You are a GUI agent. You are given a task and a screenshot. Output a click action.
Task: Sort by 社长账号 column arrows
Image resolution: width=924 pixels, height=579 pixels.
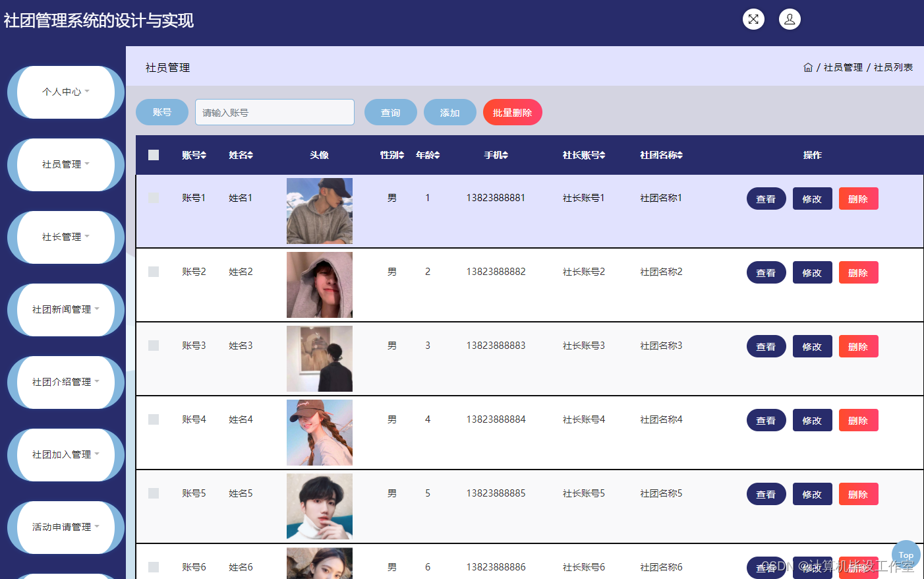(602, 155)
